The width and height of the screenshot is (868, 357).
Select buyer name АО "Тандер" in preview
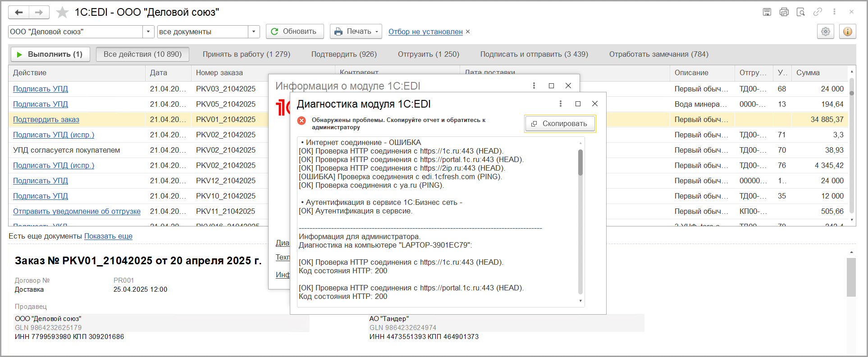coord(389,318)
